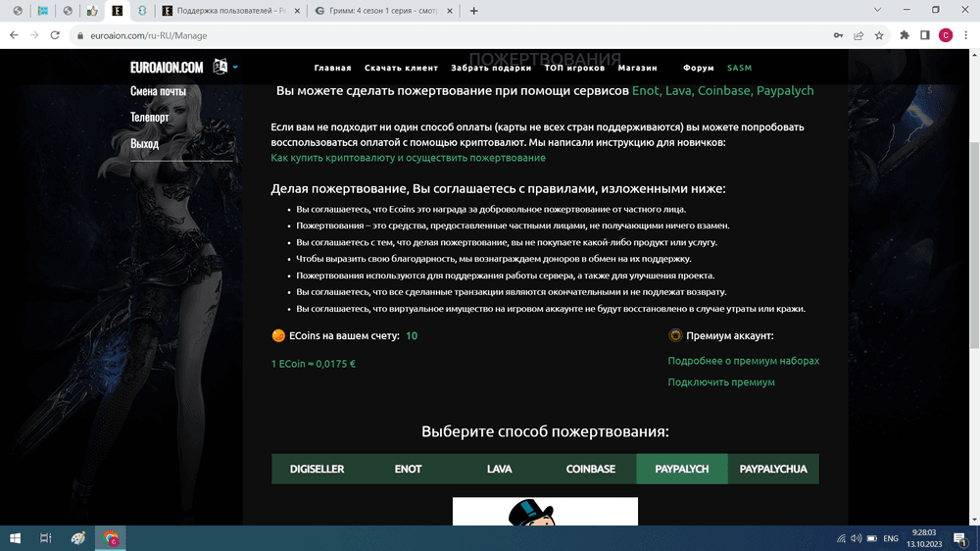Open the browser extensions puzzle icon
980x551 pixels.
904,35
